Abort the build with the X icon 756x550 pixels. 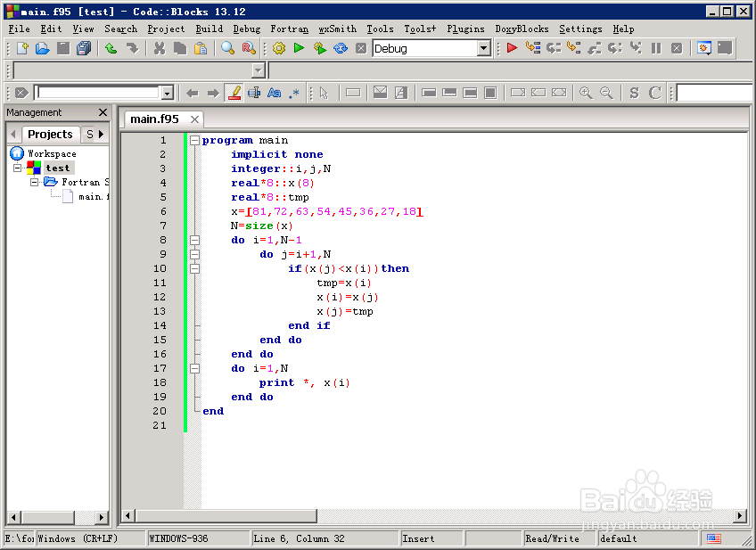[361, 48]
